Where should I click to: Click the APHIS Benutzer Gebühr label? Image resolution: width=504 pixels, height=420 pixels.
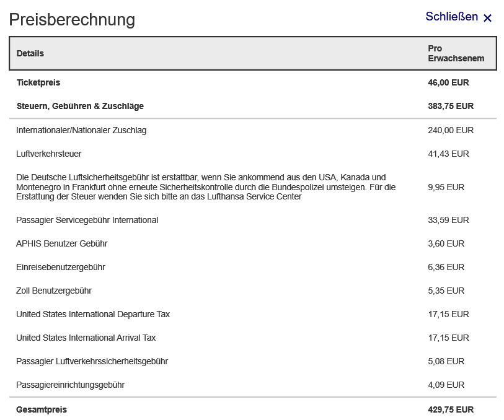(62, 243)
